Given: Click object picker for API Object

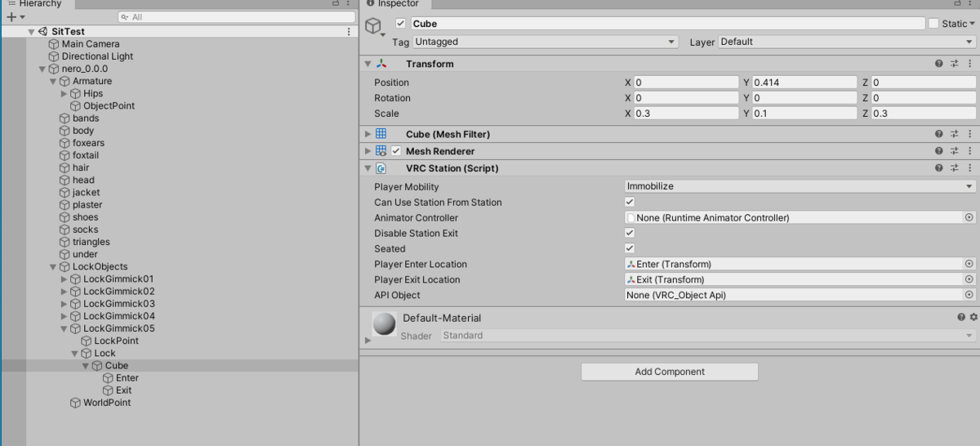Looking at the screenshot, I should point(969,295).
